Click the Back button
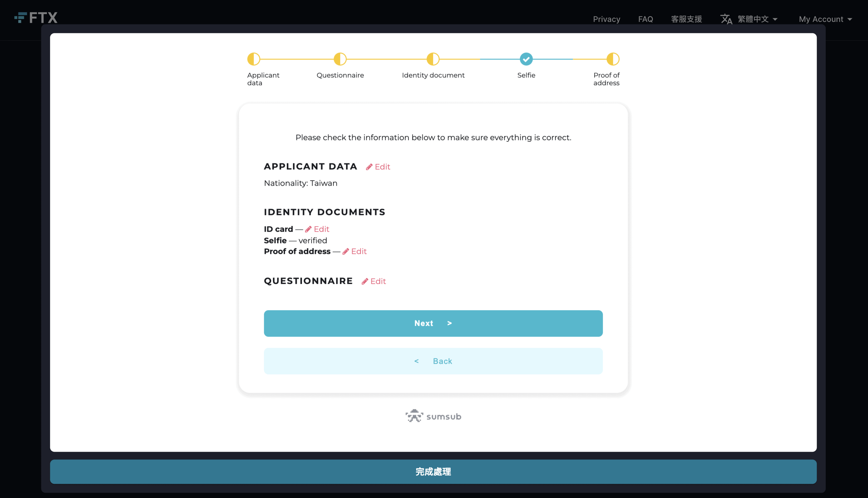 (433, 361)
